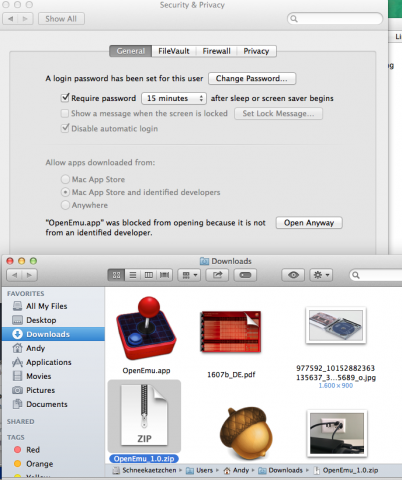402x480 pixels.
Task: Go forward in Security & Privacy window
Action: click(25, 19)
